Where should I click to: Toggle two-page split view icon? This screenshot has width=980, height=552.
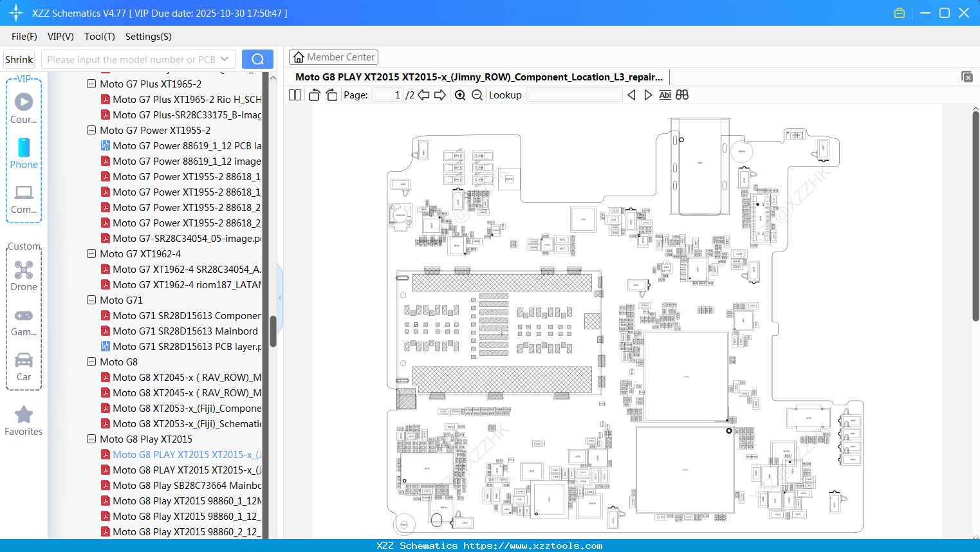(295, 95)
